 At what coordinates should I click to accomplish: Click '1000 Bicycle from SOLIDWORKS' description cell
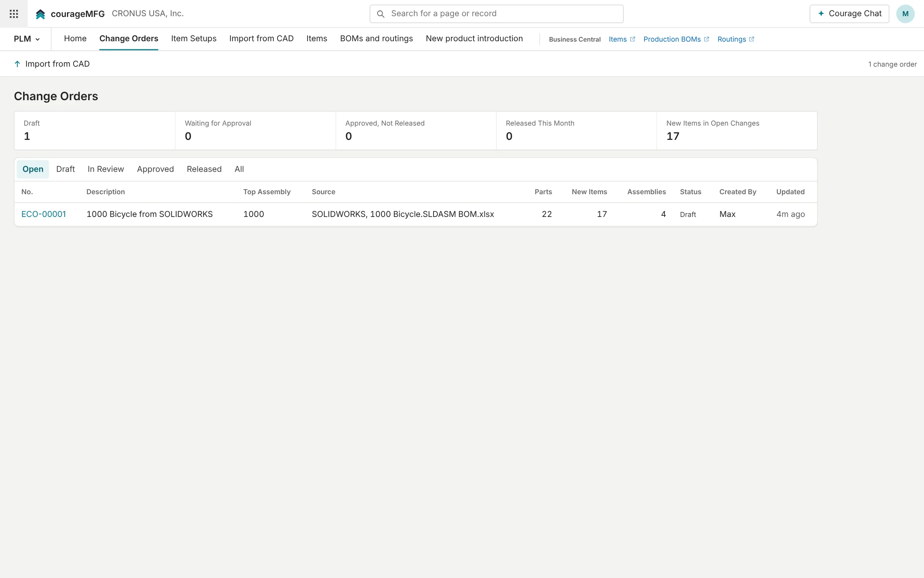pyautogui.click(x=149, y=214)
